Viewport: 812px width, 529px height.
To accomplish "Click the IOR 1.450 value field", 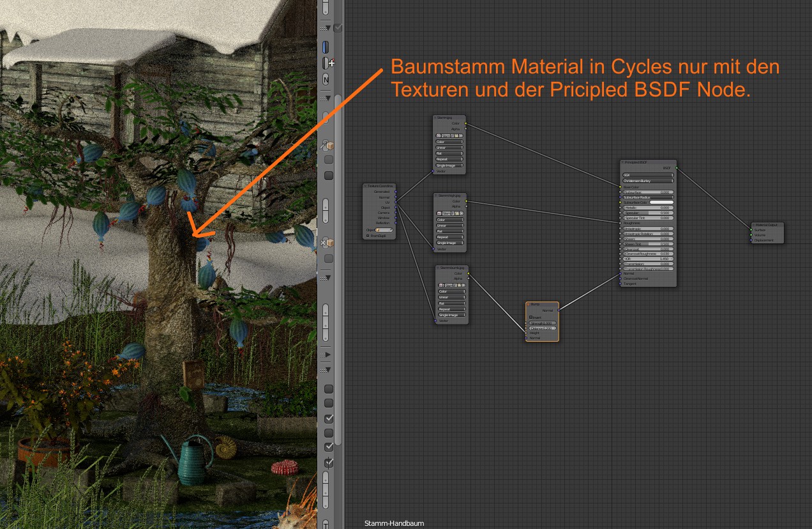I will pyautogui.click(x=648, y=259).
